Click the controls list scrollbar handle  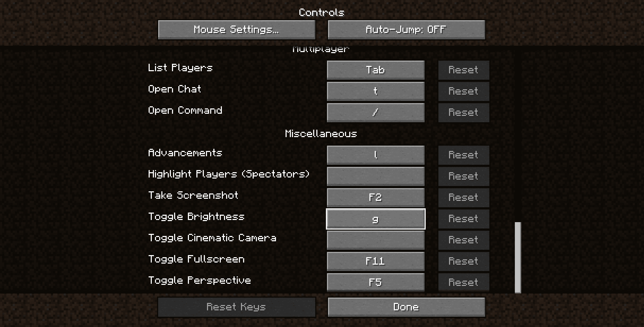click(518, 258)
